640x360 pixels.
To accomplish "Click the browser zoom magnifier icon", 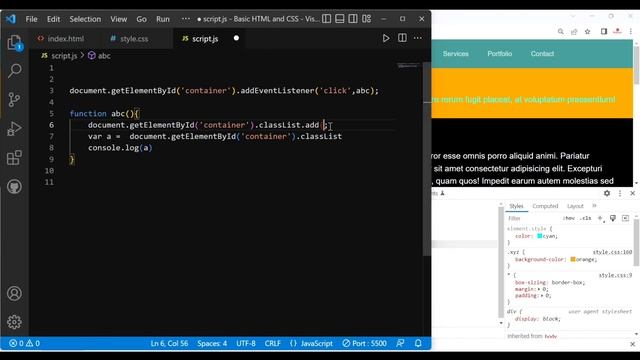I will [561, 31].
